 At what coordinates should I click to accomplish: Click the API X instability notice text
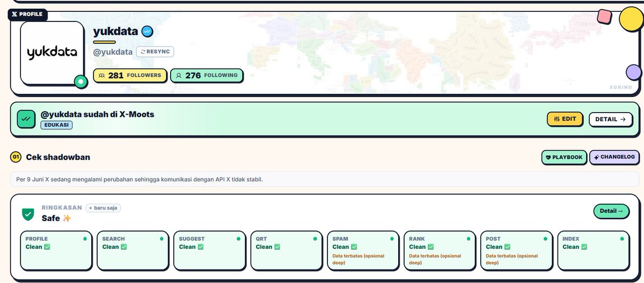[x=140, y=179]
